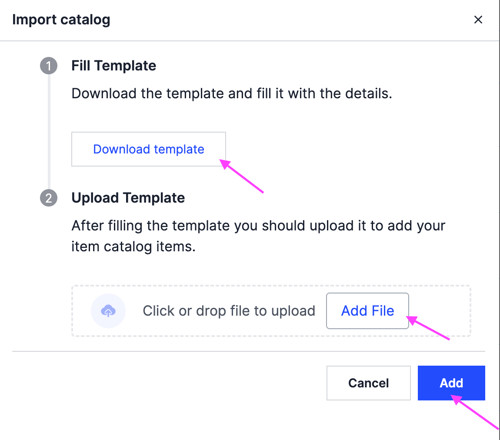This screenshot has height=440, width=500.
Task: Click the Upload Template step heading
Action: 128,198
